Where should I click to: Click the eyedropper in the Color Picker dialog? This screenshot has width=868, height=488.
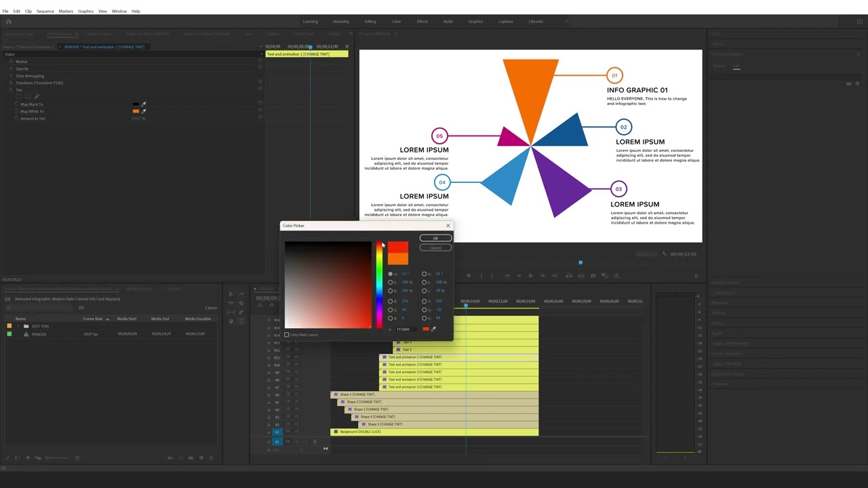(433, 329)
